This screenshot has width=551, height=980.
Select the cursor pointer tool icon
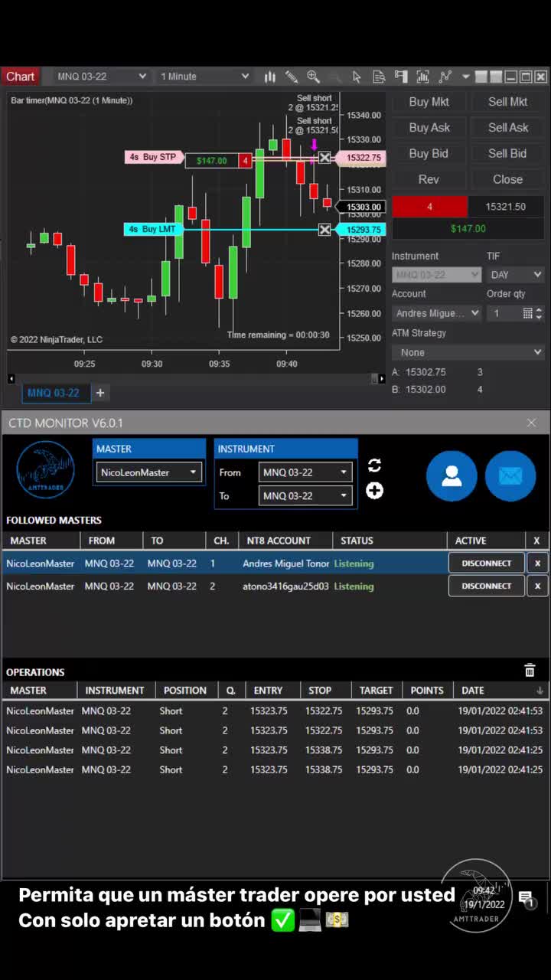click(x=357, y=77)
